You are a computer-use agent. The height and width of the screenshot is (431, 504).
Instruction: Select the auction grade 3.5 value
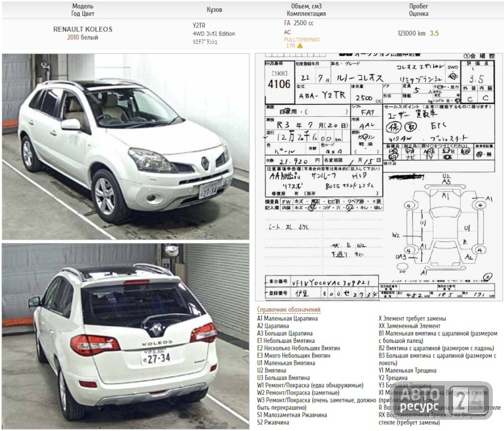pyautogui.click(x=434, y=33)
